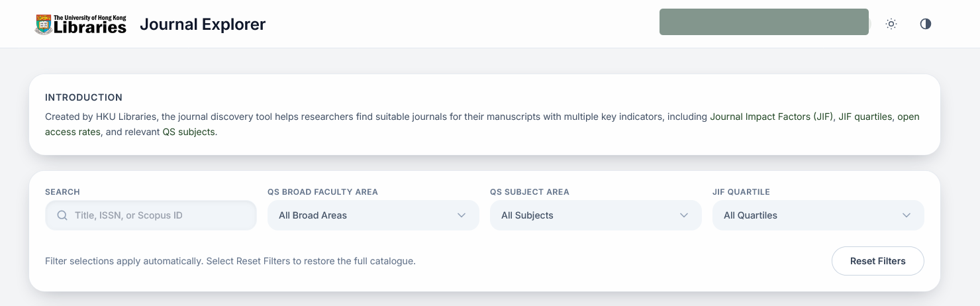Follow the open access rates link
The image size is (980, 306).
(x=73, y=132)
